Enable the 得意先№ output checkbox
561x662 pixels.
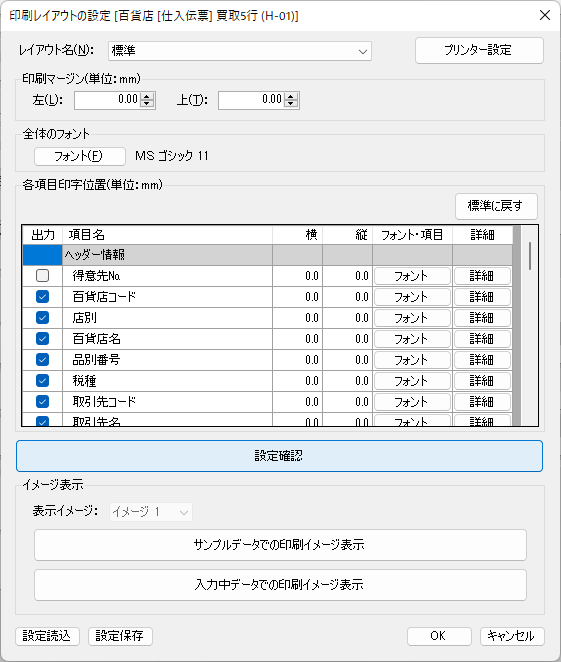pos(42,276)
